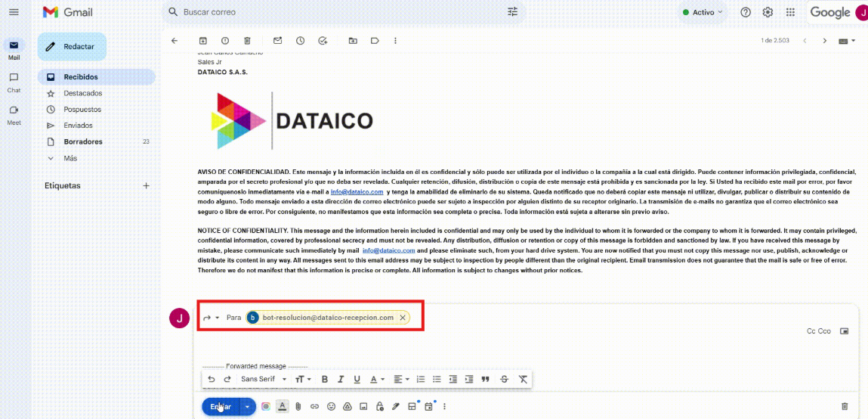
Task: Open the Help question mark icon
Action: pyautogui.click(x=746, y=12)
